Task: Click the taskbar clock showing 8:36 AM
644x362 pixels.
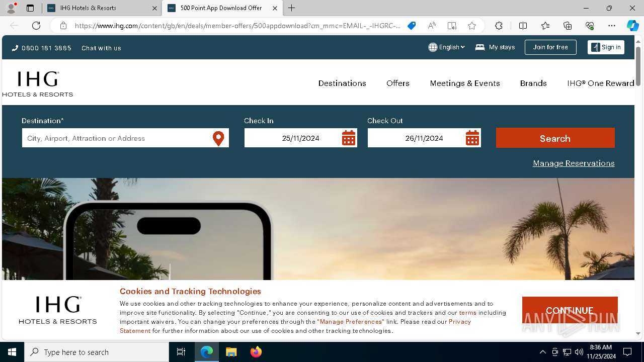Action: point(601,352)
